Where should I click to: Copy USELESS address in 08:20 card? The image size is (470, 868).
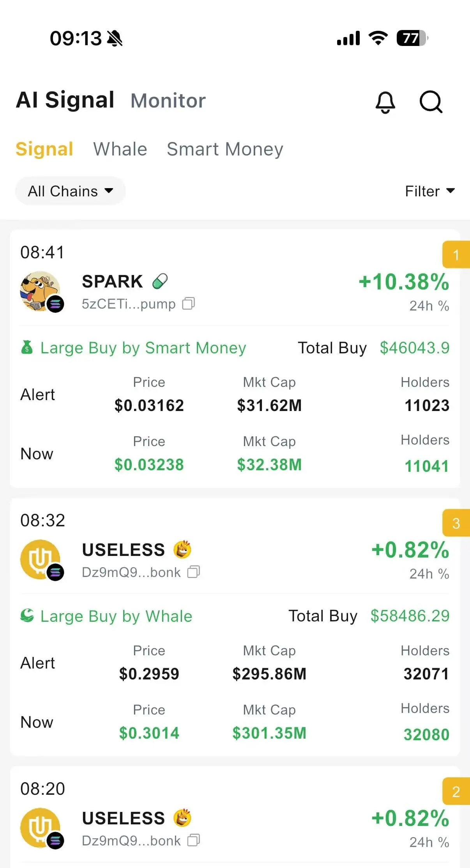[194, 840]
